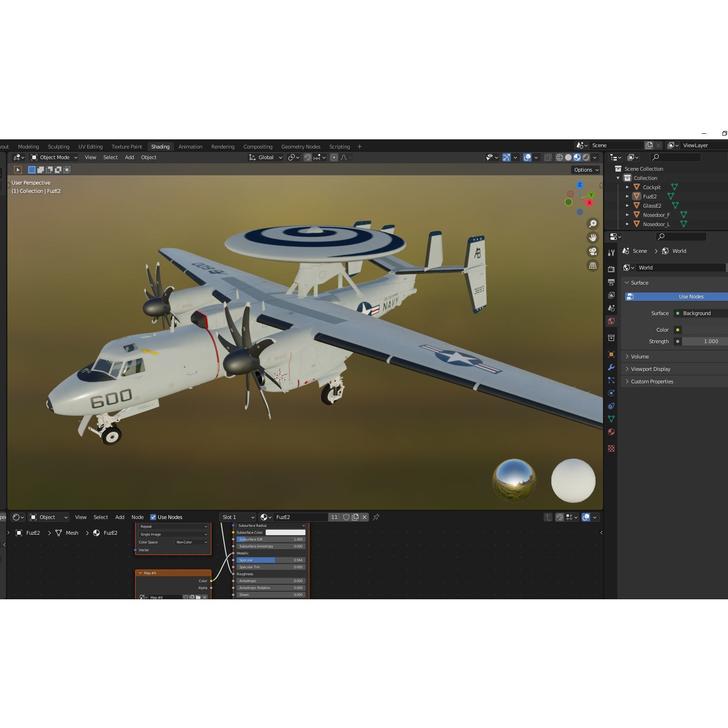Image resolution: width=728 pixels, height=728 pixels.
Task: Adjust the Strength 1.000 value field
Action: point(705,341)
